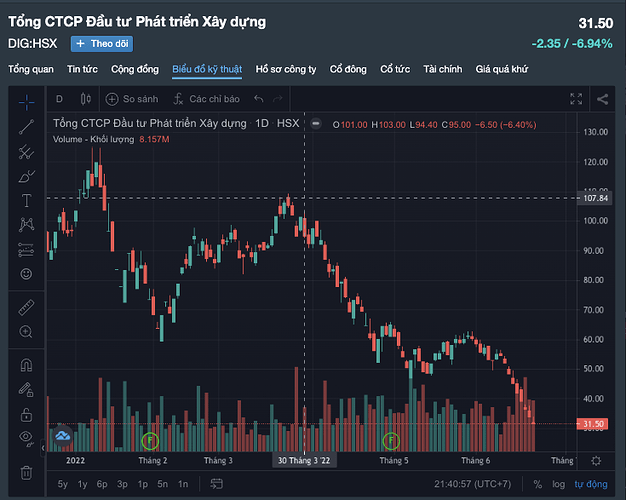Toggle magnet mode on

(x=27, y=365)
